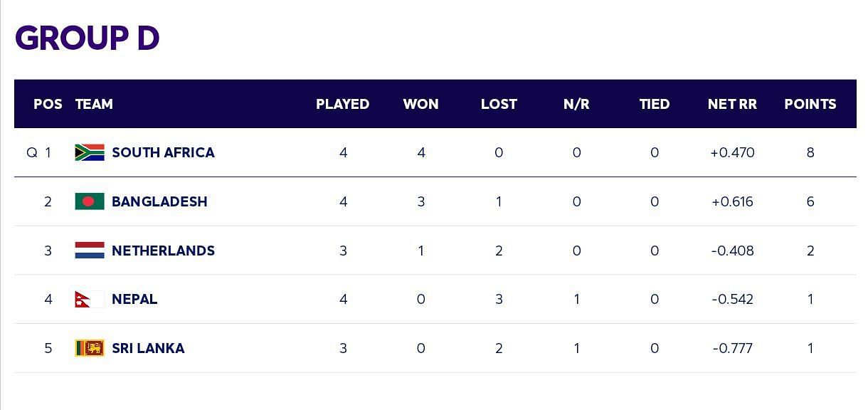Image resolution: width=868 pixels, height=410 pixels.
Task: Select the SRI LANKA team name
Action: point(148,348)
